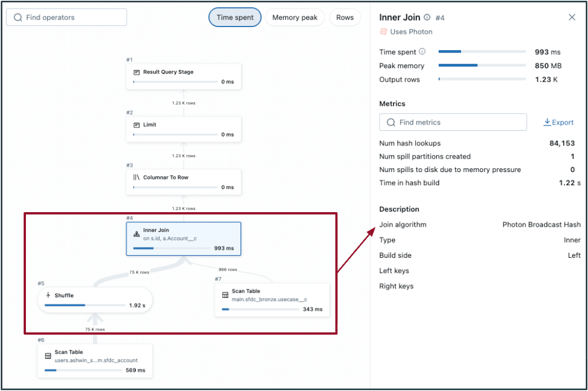The height and width of the screenshot is (391, 588).
Task: Switch to Memory peak view
Action: point(294,17)
